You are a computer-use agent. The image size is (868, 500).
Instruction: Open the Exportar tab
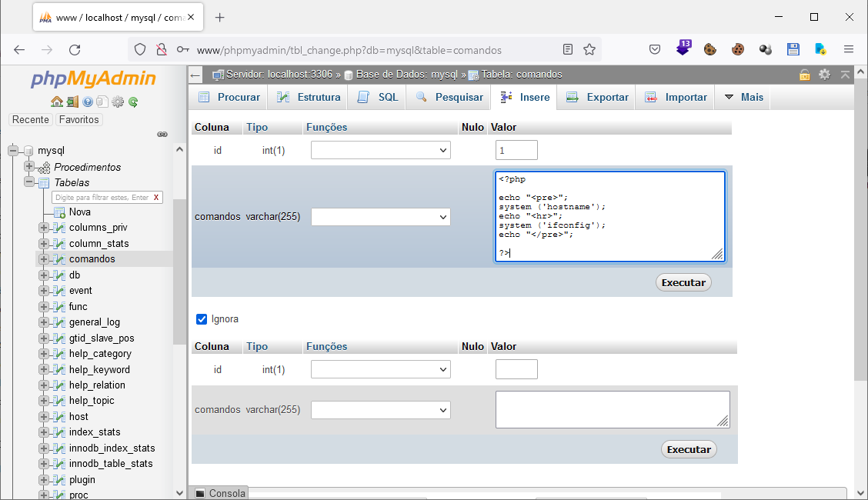coord(597,98)
